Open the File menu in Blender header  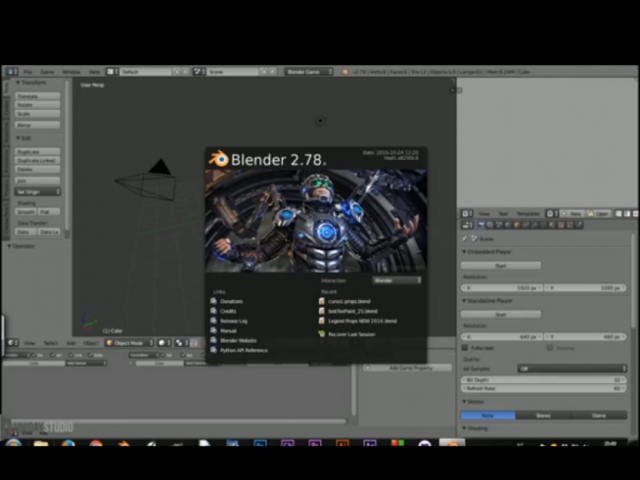click(x=27, y=72)
